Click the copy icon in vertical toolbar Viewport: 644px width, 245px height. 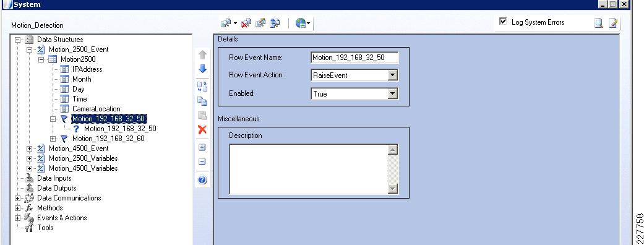click(x=202, y=101)
